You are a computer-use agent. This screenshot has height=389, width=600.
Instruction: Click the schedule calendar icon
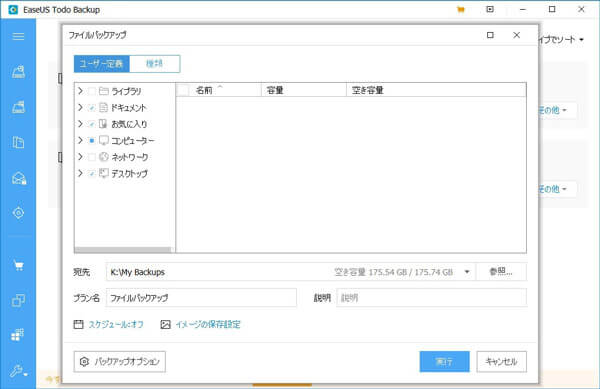(78, 324)
